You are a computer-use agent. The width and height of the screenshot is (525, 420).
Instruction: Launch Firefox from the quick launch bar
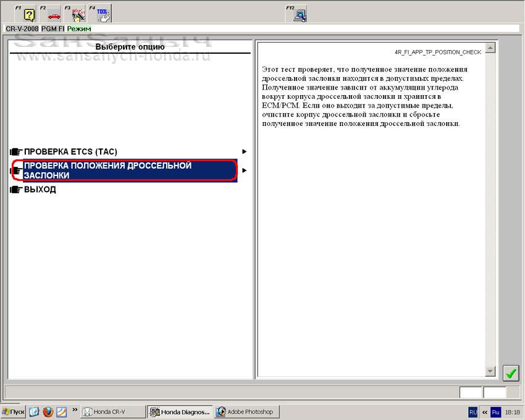tap(48, 412)
